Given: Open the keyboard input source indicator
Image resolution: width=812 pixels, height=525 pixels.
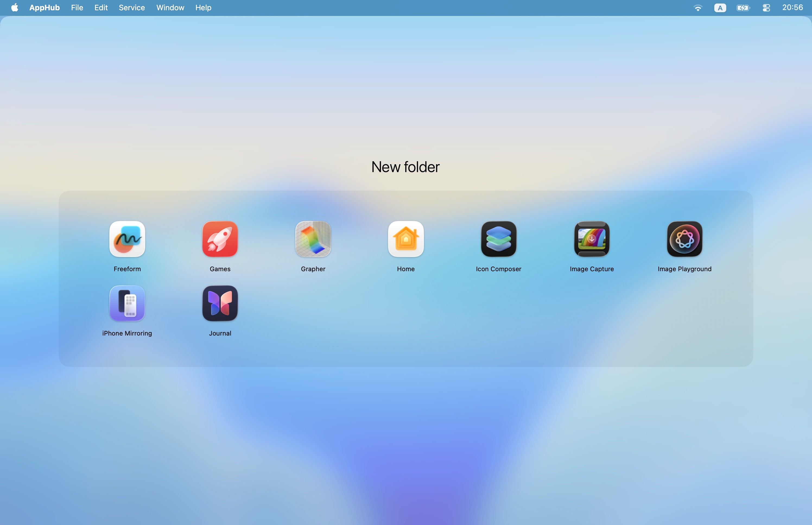Looking at the screenshot, I should coord(720,8).
